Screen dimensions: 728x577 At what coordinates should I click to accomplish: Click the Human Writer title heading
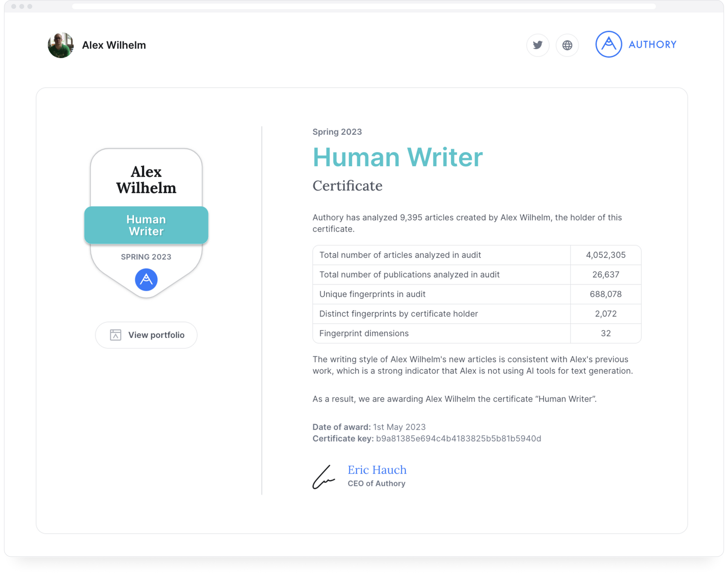point(397,157)
